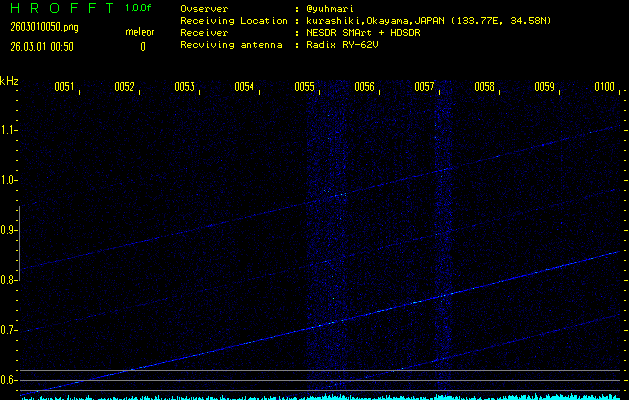Click the cyan signal level graph at bottom
Viewport: 629px width, 400px height.
click(x=320, y=396)
